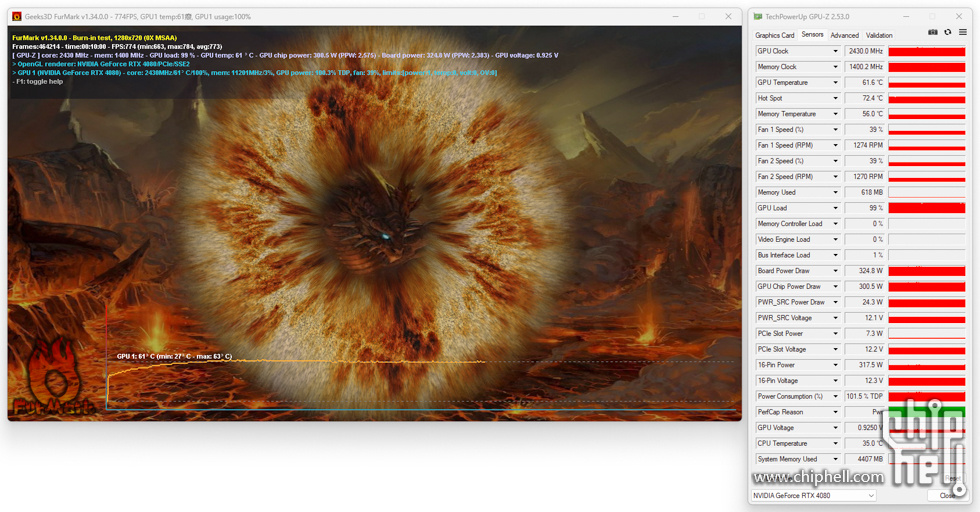Click the Board Power Draw value 324.8 W
This screenshot has width=980, height=512.
click(864, 271)
